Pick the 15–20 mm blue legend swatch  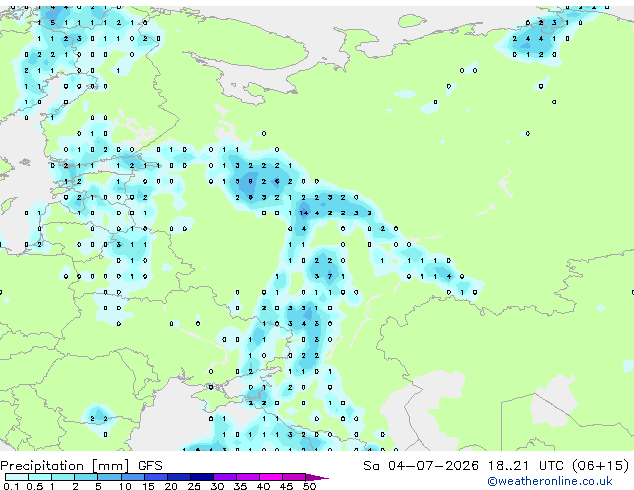coord(155,477)
